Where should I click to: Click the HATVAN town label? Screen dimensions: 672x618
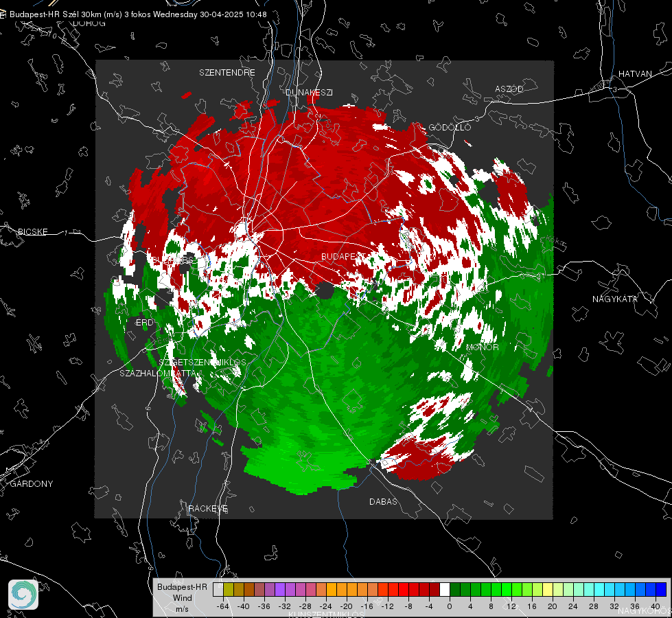tap(635, 73)
